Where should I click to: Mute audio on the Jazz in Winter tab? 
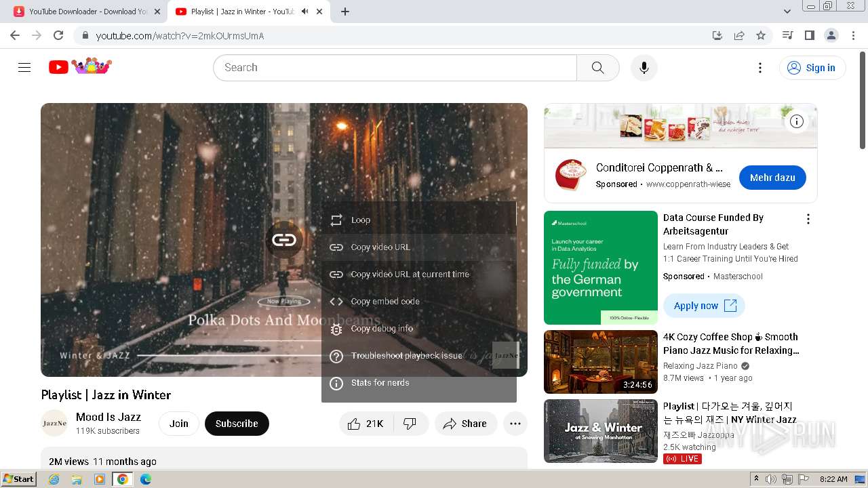pyautogui.click(x=305, y=12)
